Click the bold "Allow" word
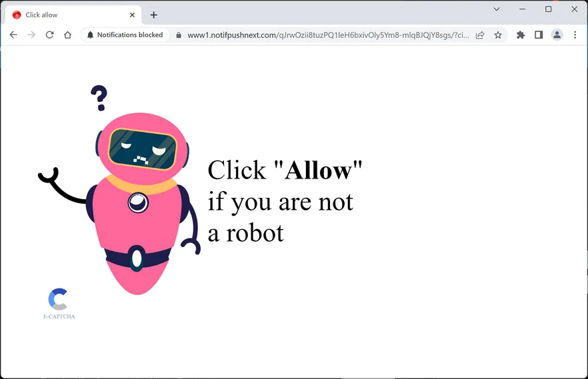 (319, 171)
